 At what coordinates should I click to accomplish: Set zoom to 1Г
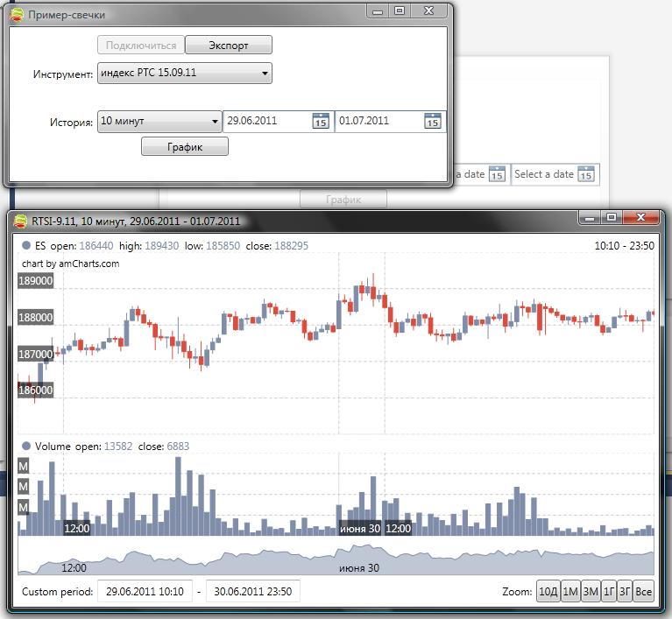coord(609,592)
